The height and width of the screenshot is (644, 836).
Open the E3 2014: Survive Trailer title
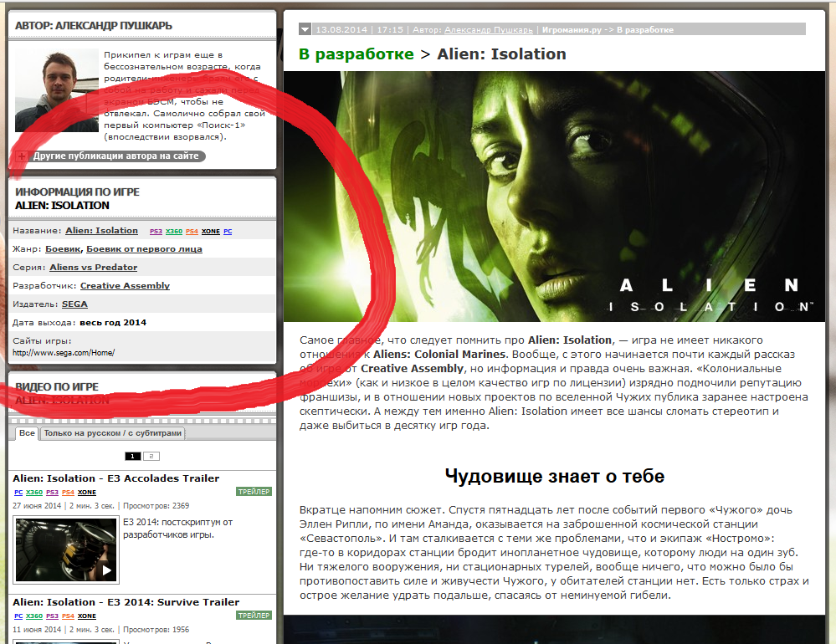(x=126, y=602)
